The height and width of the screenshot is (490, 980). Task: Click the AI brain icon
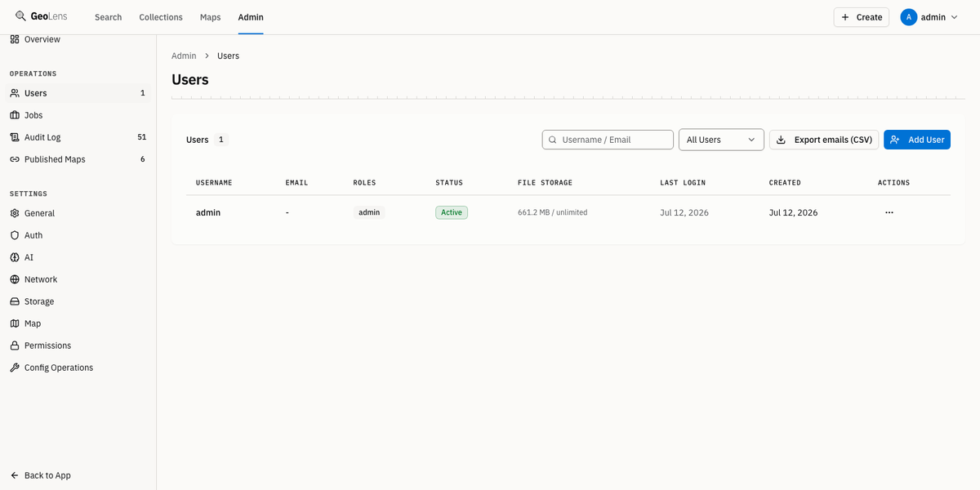(15, 257)
